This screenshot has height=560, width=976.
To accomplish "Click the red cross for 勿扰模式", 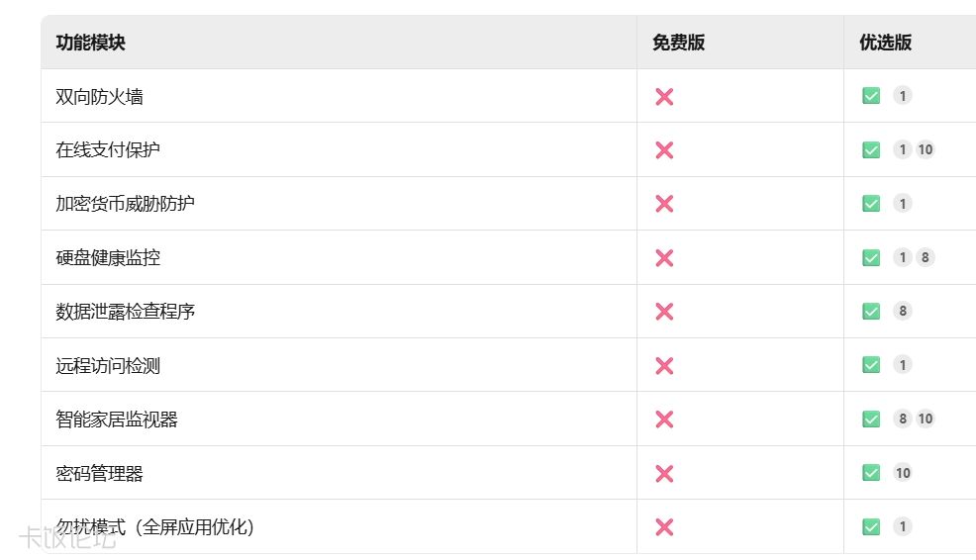I will [664, 527].
